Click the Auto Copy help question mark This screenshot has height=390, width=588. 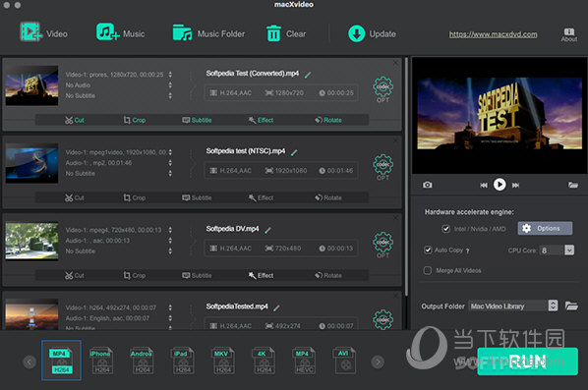[467, 251]
